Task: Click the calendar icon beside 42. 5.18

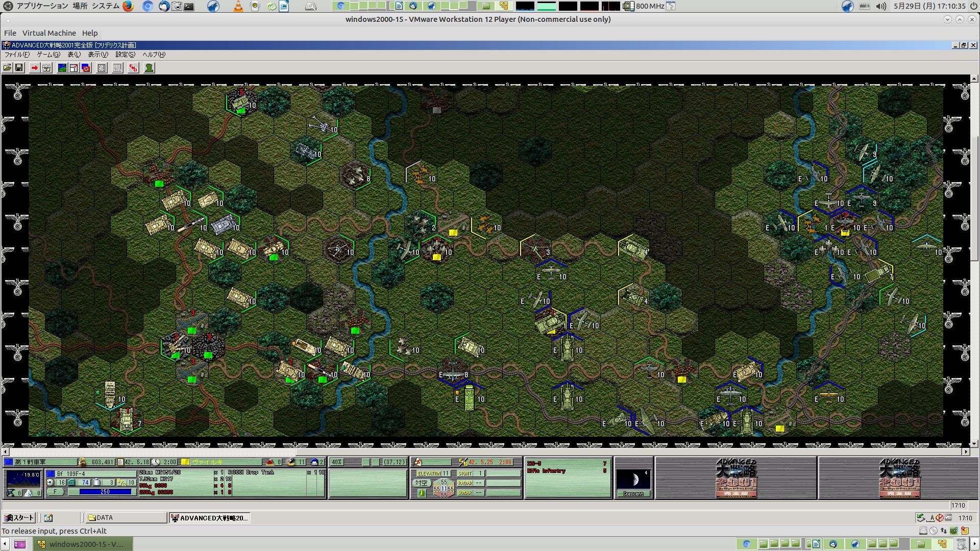Action: [120, 462]
